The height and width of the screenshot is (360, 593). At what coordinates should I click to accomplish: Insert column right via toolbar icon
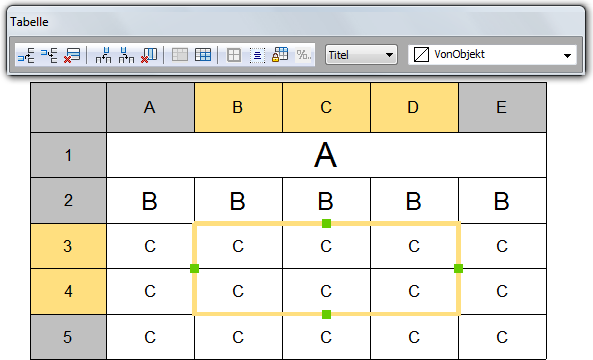126,55
